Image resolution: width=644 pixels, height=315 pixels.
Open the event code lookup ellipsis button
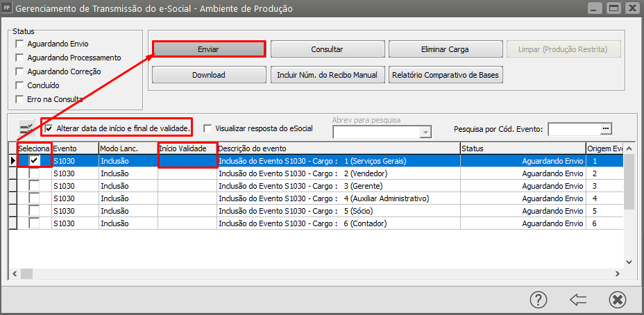click(605, 128)
